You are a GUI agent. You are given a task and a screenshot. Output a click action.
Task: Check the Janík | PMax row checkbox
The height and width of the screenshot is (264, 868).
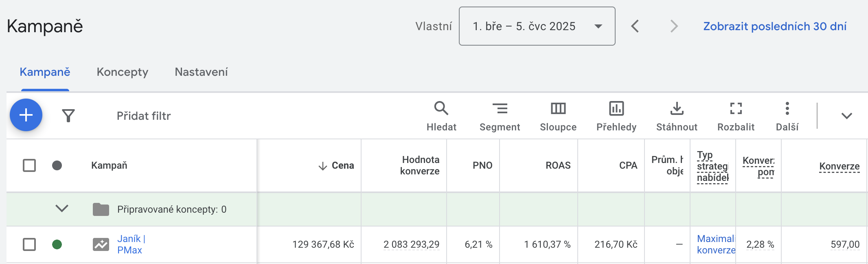click(29, 244)
